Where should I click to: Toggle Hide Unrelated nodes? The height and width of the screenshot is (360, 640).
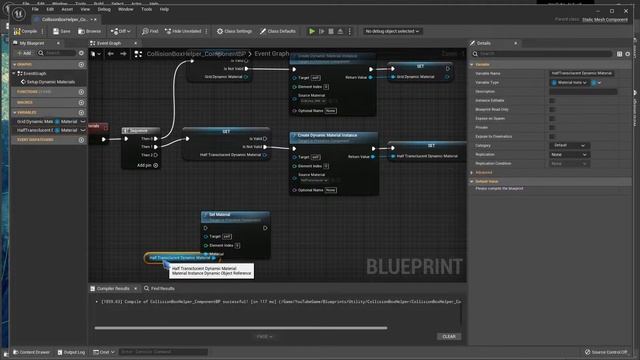click(x=183, y=31)
